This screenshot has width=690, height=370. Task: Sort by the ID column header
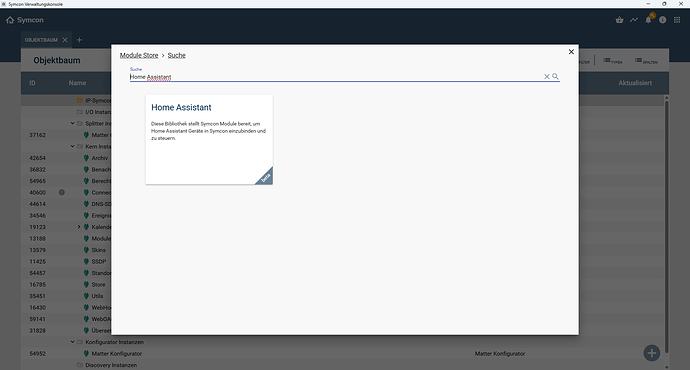[x=32, y=83]
